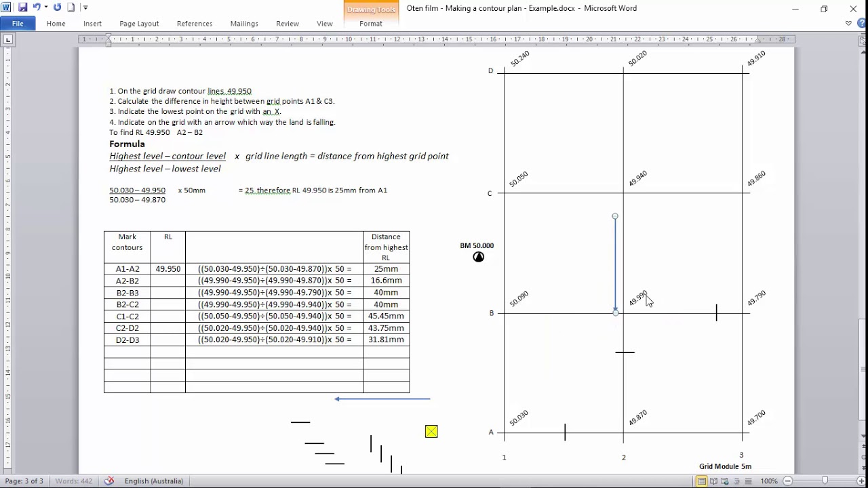This screenshot has width=868, height=488.
Task: Switch to Outline view
Action: (x=738, y=481)
